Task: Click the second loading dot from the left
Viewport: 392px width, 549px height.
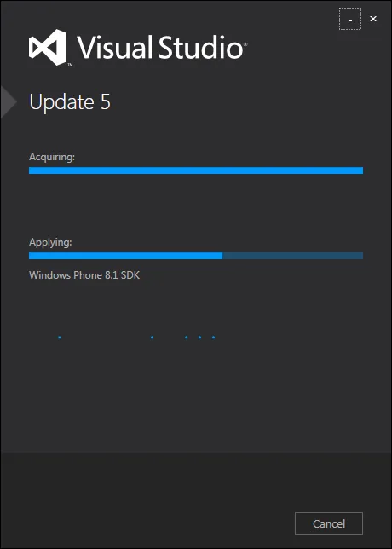Action: 152,338
